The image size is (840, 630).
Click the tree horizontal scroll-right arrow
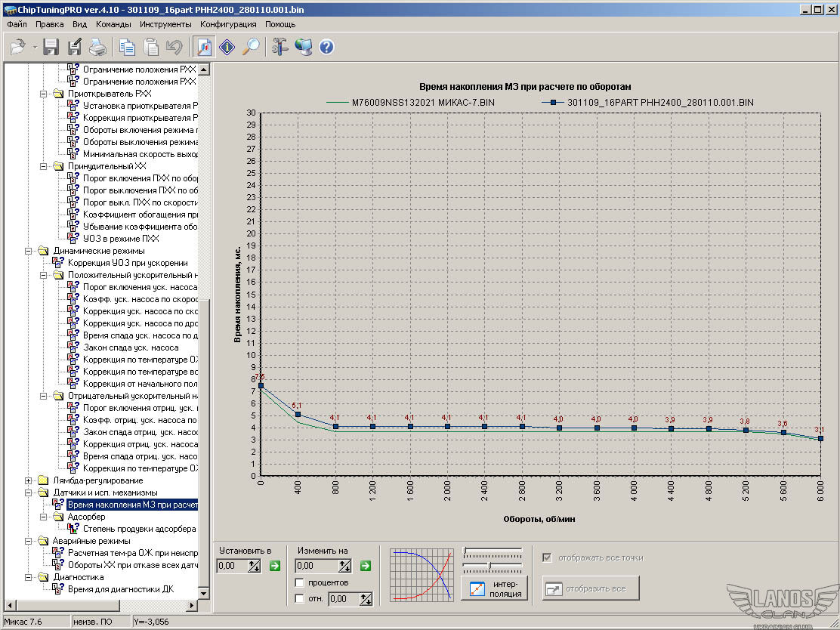click(x=192, y=605)
